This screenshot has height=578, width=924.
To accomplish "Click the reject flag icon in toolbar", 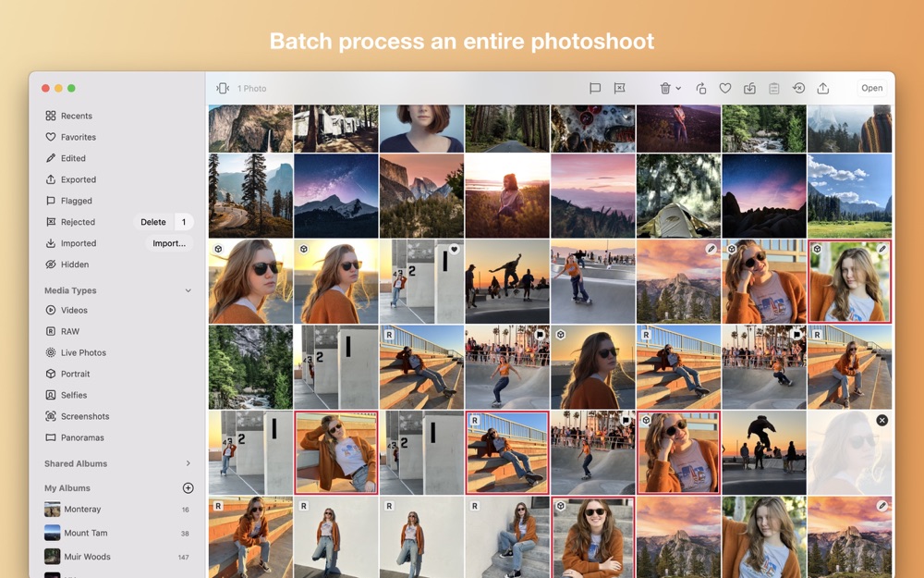I will click(619, 89).
